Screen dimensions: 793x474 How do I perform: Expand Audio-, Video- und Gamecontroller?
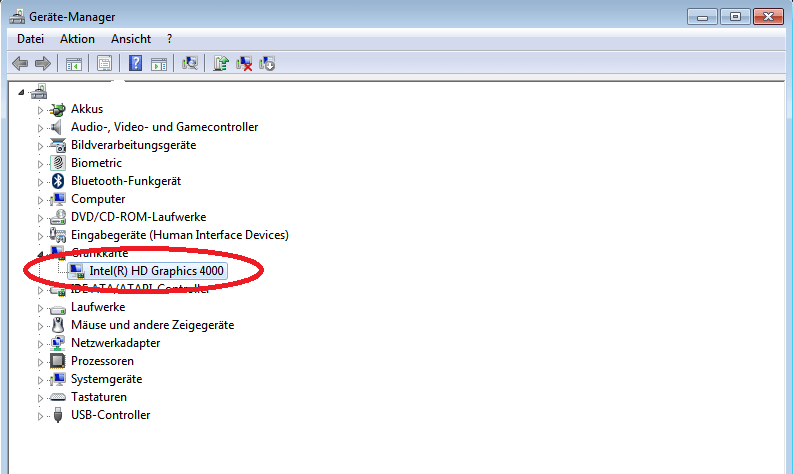[x=40, y=128]
